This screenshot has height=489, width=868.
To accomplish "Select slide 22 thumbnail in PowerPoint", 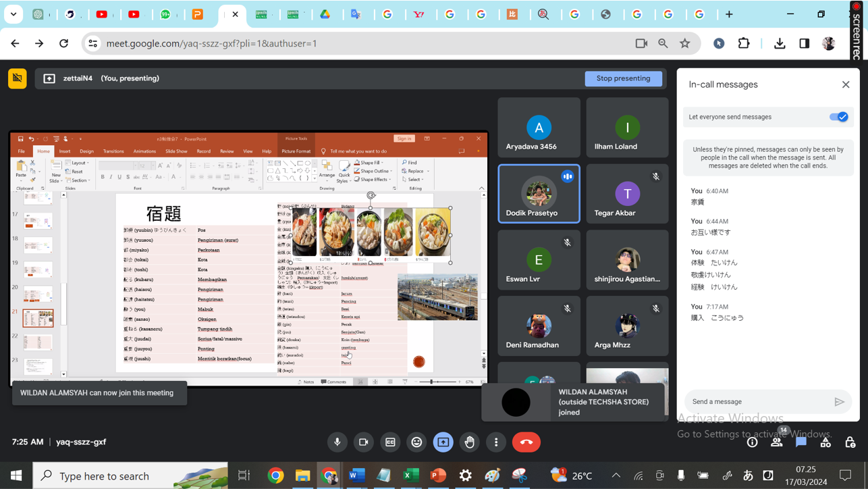I will click(x=38, y=342).
